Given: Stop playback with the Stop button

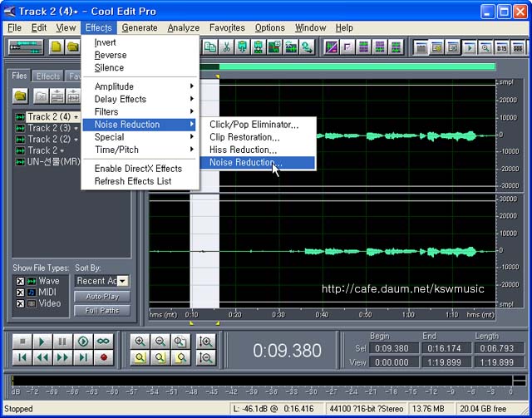Looking at the screenshot, I should [22, 342].
